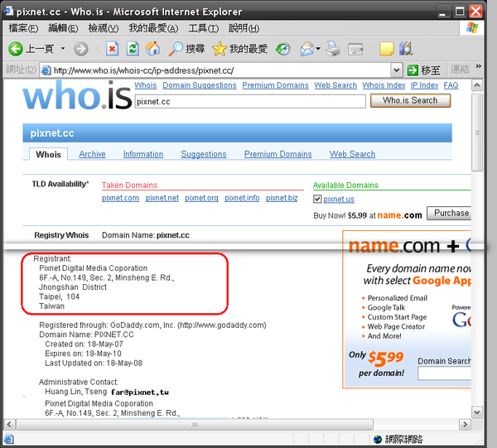Switch to the Suggestions tab
Screen dimensions: 497x448
[204, 154]
